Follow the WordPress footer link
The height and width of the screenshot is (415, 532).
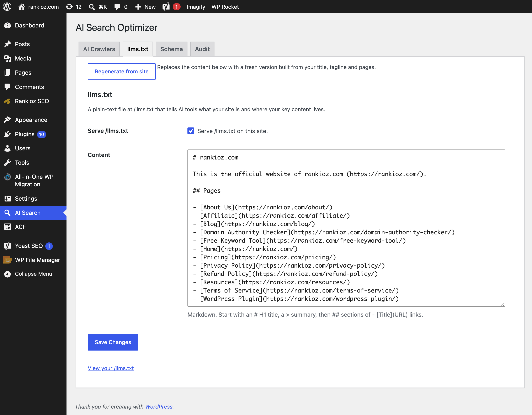159,406
